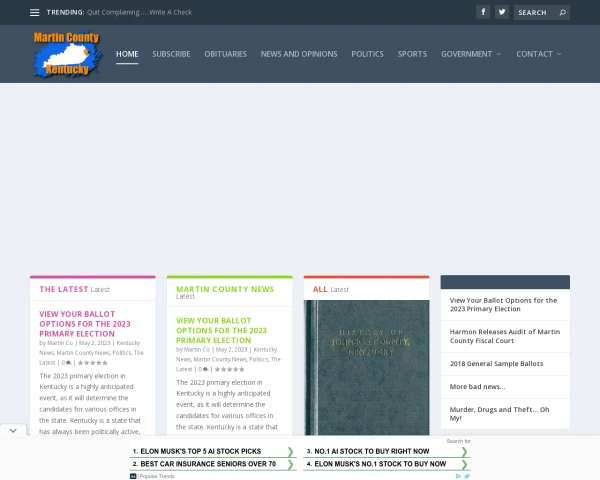The image size is (600, 480).
Task: Click The Latest section heading
Action: click(64, 289)
